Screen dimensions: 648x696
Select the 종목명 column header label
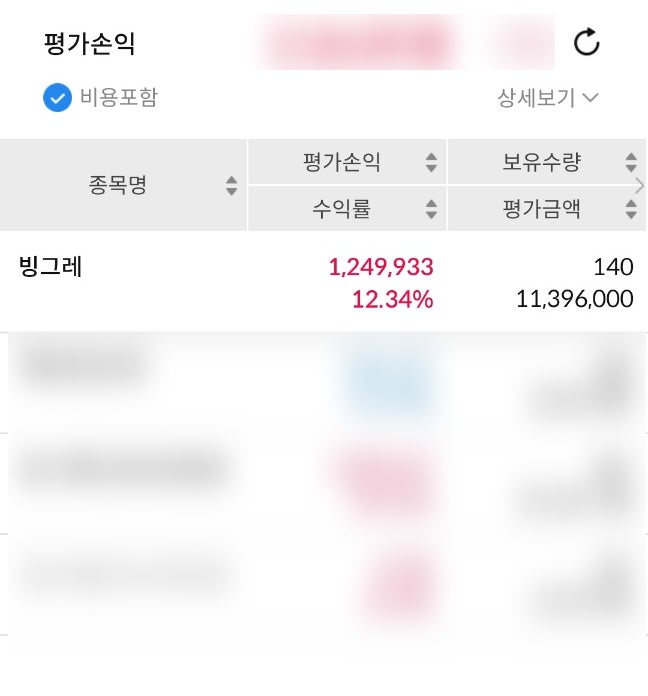coord(118,185)
